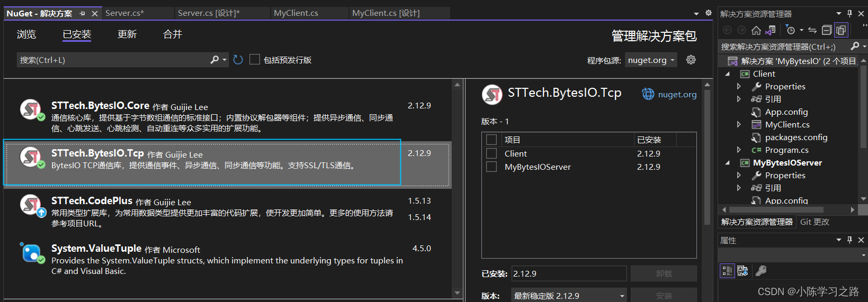
Task: Collapse all items in Solution Explorer
Action: [827, 30]
